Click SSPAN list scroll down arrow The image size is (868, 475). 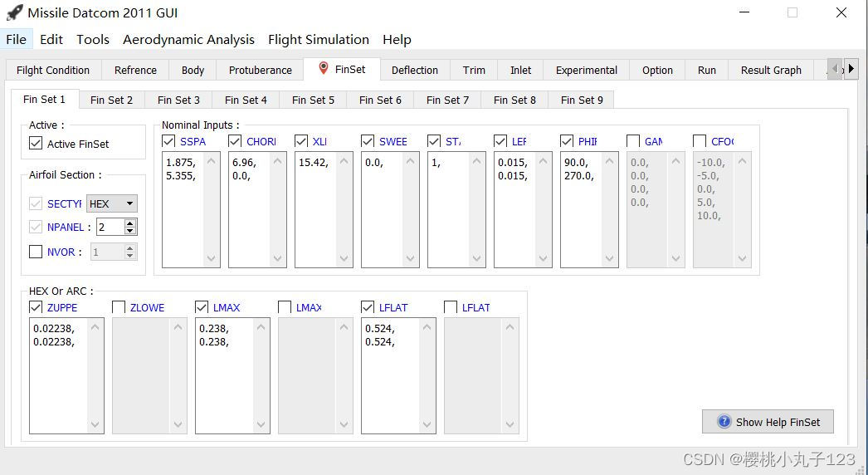coord(211,258)
